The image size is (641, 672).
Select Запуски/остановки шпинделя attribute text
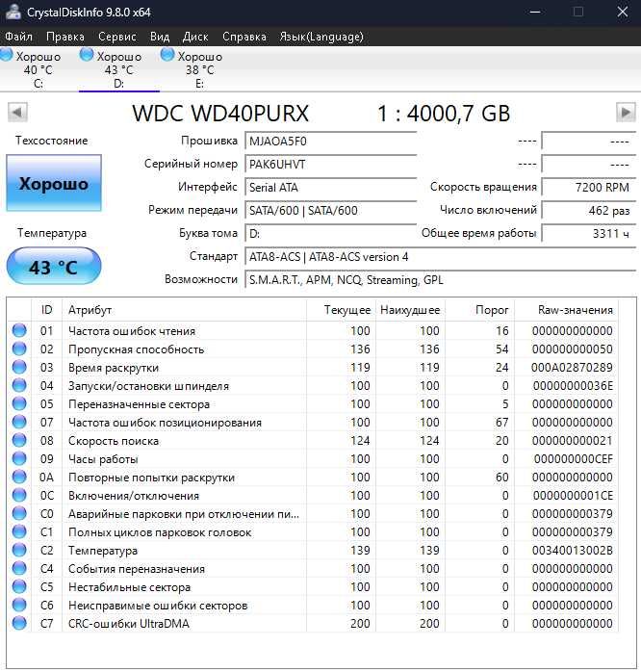148,386
